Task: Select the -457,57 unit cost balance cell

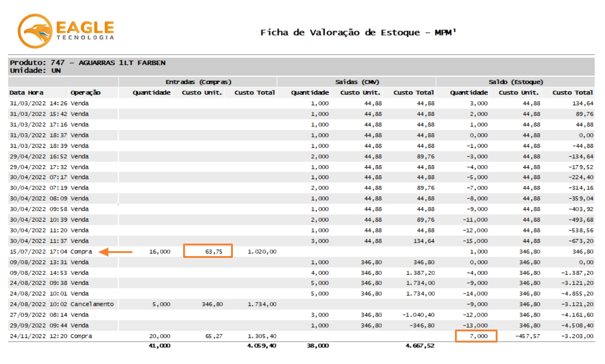Action: click(528, 336)
